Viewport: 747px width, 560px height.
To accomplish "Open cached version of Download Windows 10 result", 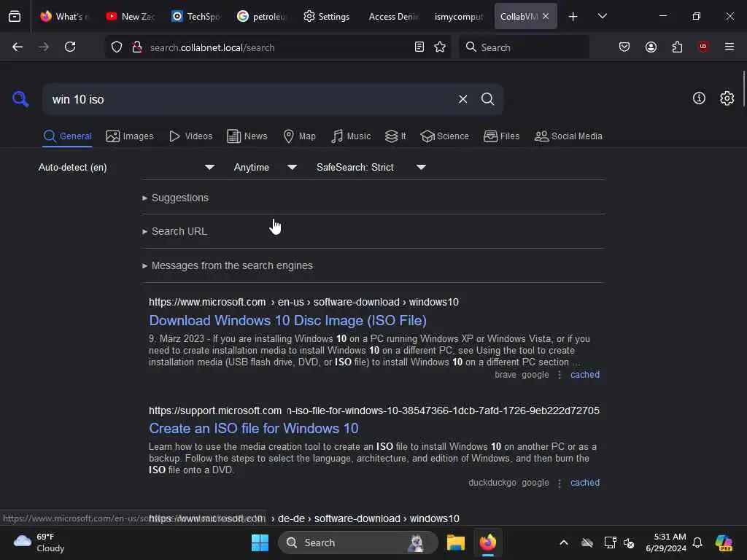I will pos(585,375).
